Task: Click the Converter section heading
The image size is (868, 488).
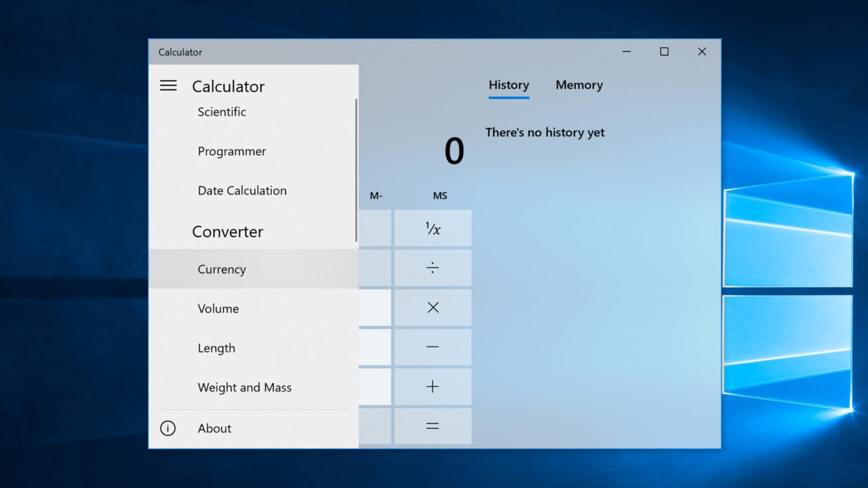Action: 228,231
